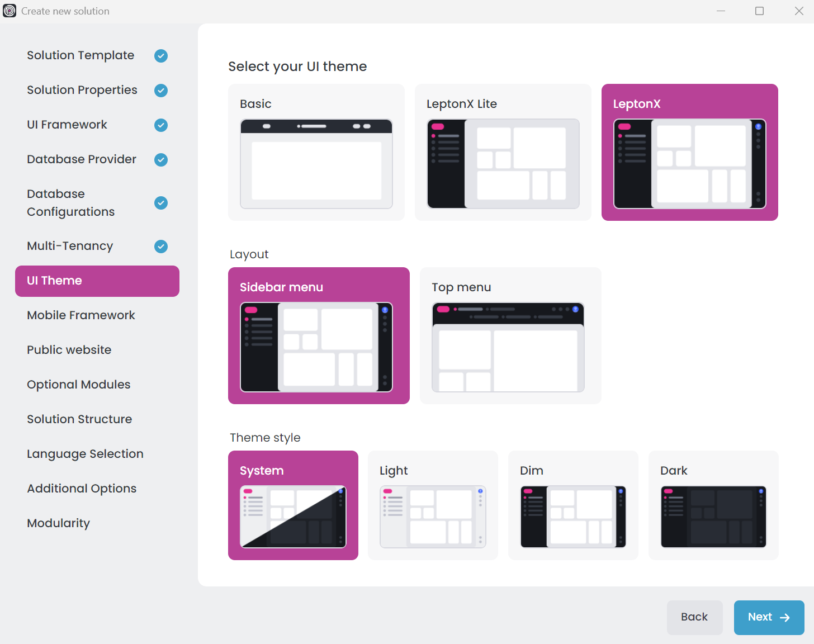Viewport: 814px width, 644px height.
Task: Go to the Additional Options step
Action: pyautogui.click(x=97, y=489)
